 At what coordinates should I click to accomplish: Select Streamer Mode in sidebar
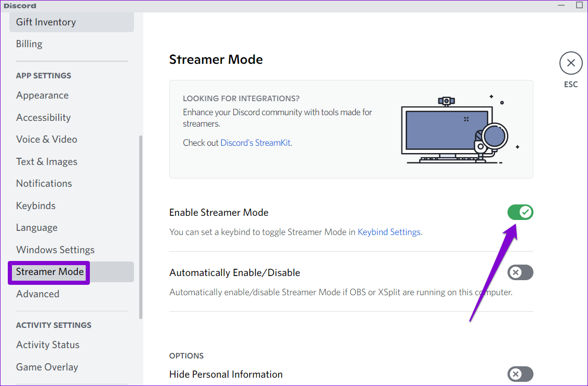(72, 272)
